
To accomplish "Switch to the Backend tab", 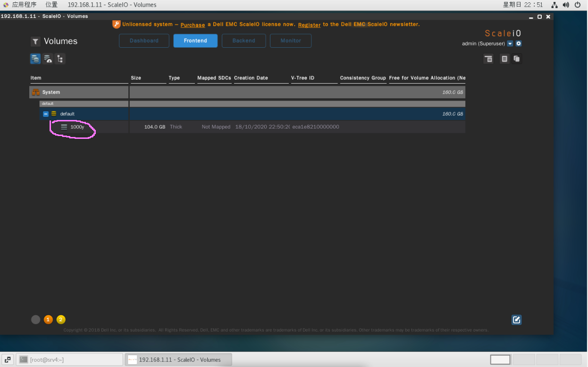I will pyautogui.click(x=244, y=41).
